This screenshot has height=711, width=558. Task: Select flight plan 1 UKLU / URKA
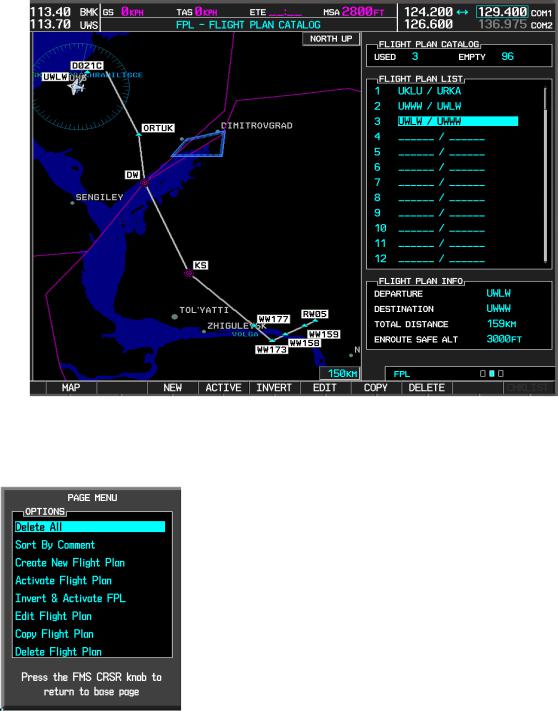tap(429, 91)
